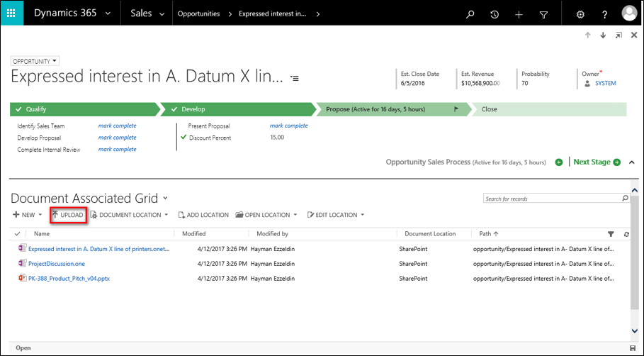This screenshot has width=644, height=356.
Task: Expand the Document Location dropdown
Action: [166, 215]
